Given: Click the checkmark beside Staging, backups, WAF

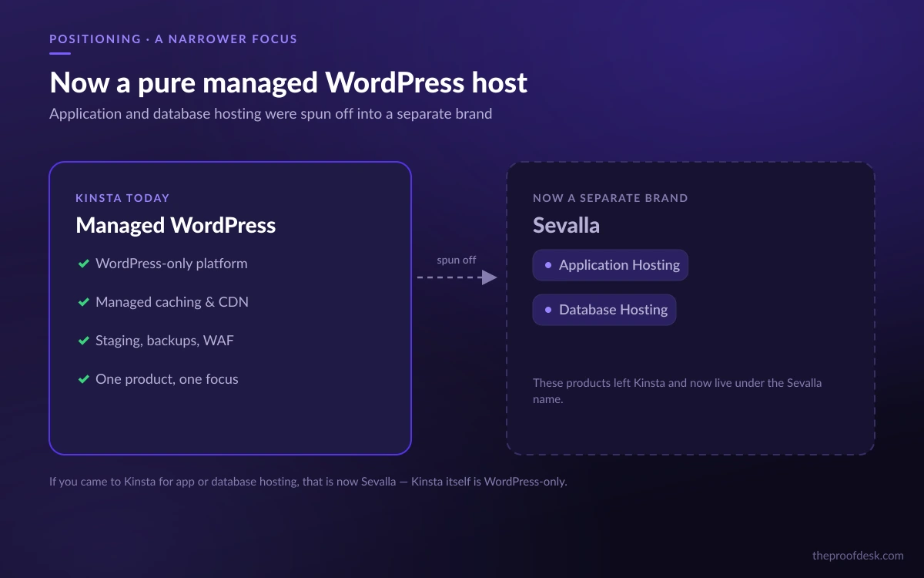Looking at the screenshot, I should 84,341.
